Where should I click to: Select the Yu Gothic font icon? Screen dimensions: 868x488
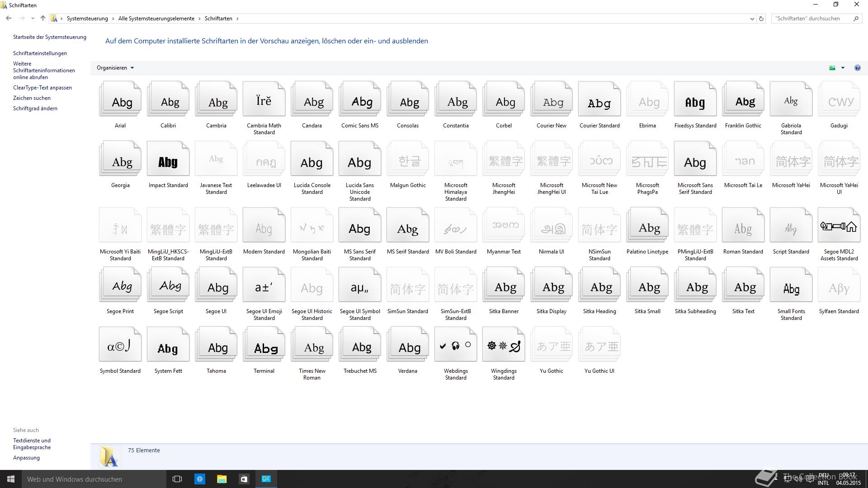pyautogui.click(x=552, y=344)
